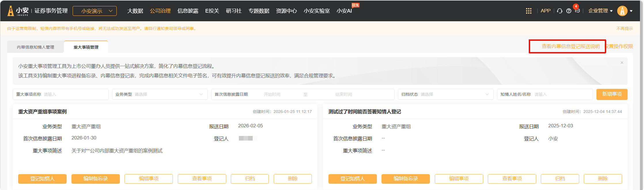Open 研习社 in the top navigation
Viewport: 644px width, 190px height.
click(234, 11)
